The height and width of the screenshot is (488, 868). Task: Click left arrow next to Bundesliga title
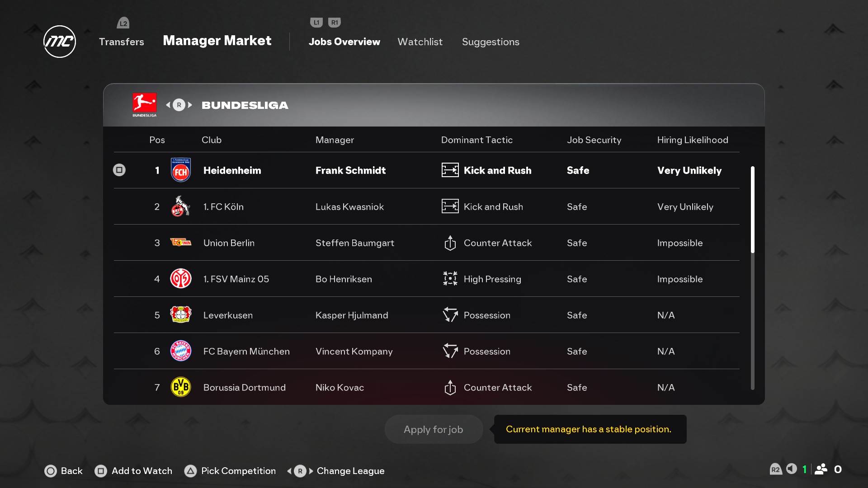tap(168, 105)
